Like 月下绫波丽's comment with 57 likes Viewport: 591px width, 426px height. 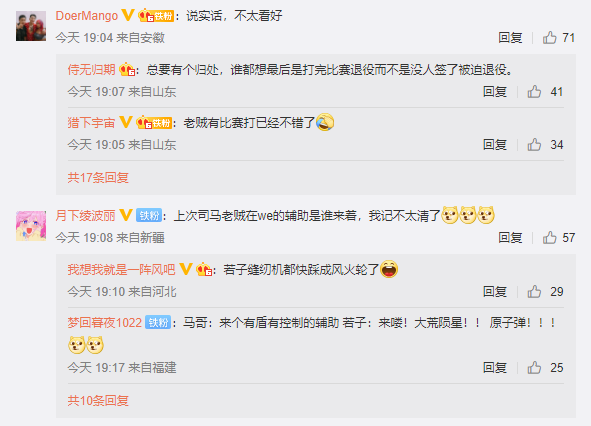tap(550, 238)
